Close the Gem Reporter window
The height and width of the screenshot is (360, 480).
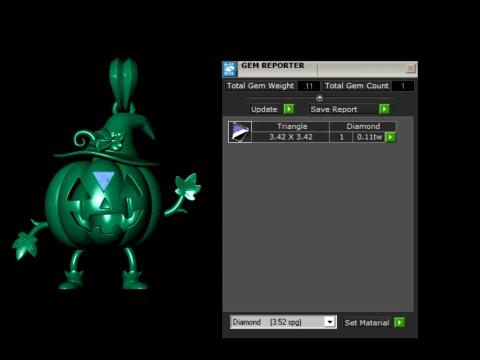410,68
